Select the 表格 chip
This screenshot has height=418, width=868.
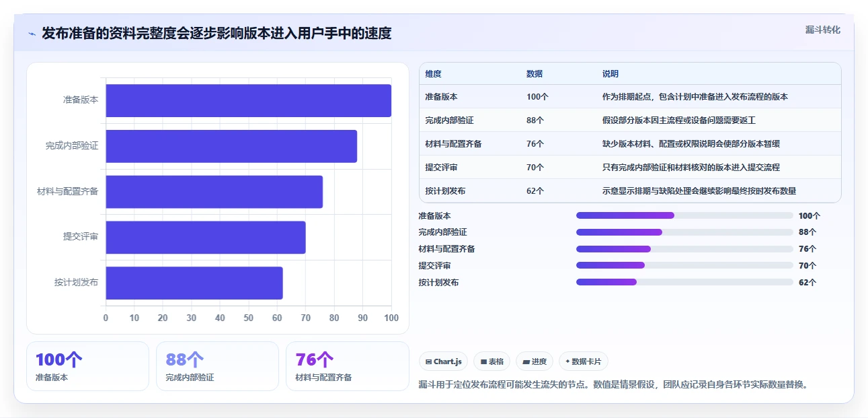tap(492, 361)
